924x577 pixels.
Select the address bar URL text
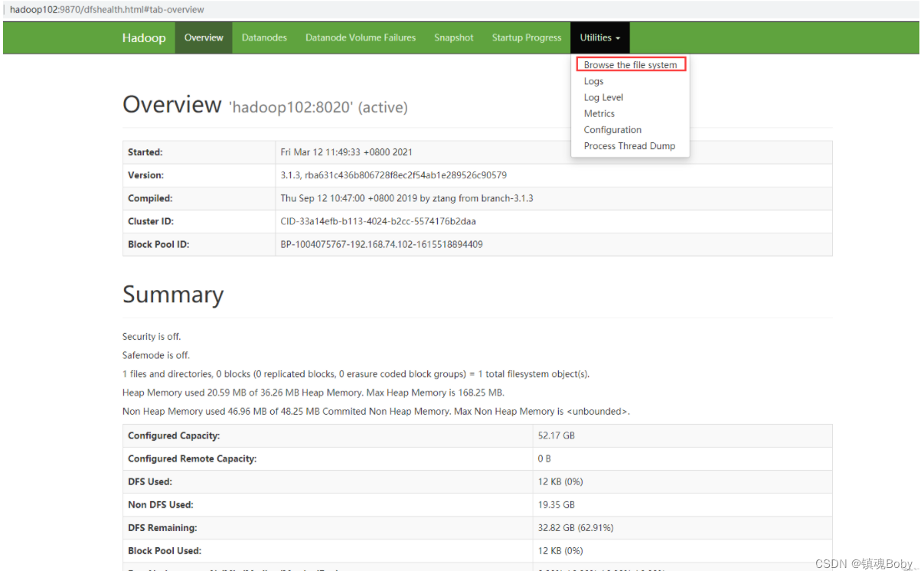pos(105,9)
